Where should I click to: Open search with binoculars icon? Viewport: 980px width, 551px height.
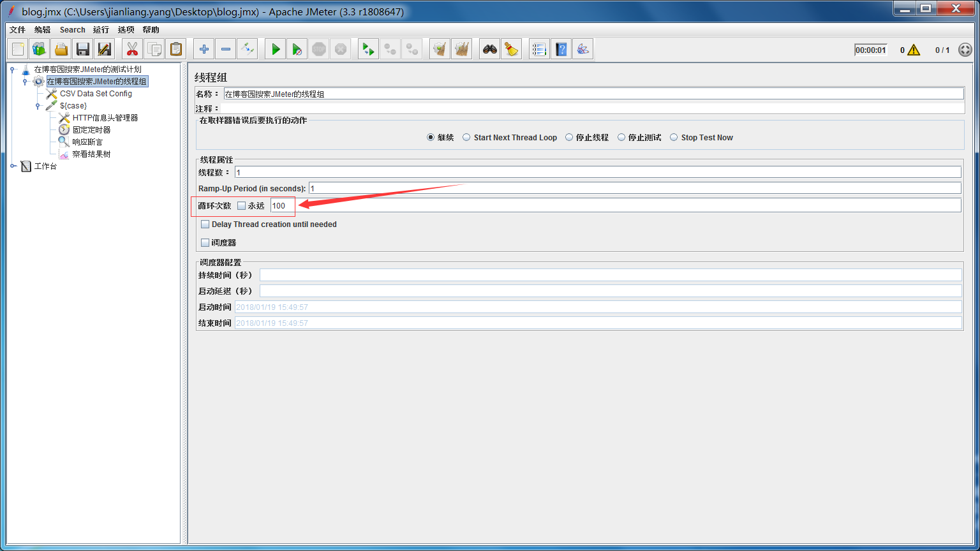(489, 49)
